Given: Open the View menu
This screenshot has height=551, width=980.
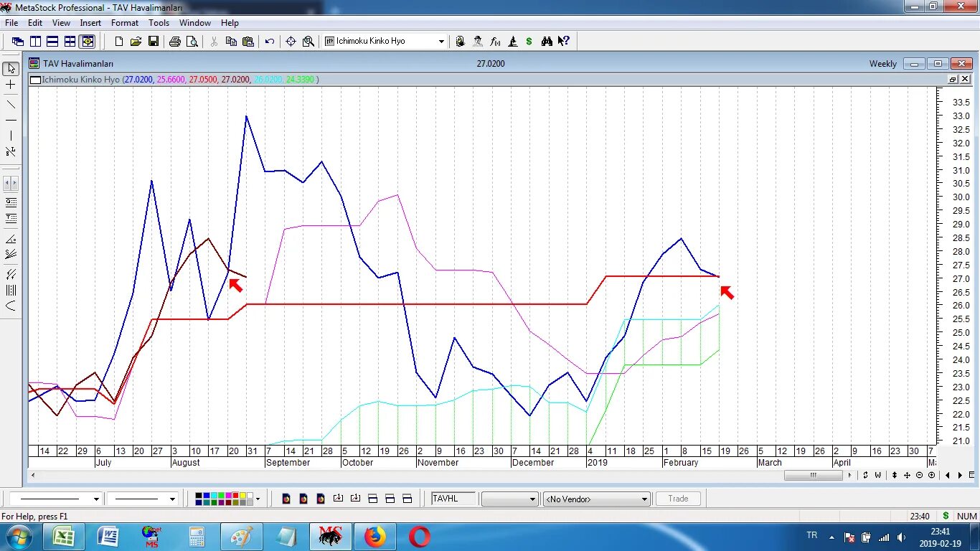Looking at the screenshot, I should point(61,23).
